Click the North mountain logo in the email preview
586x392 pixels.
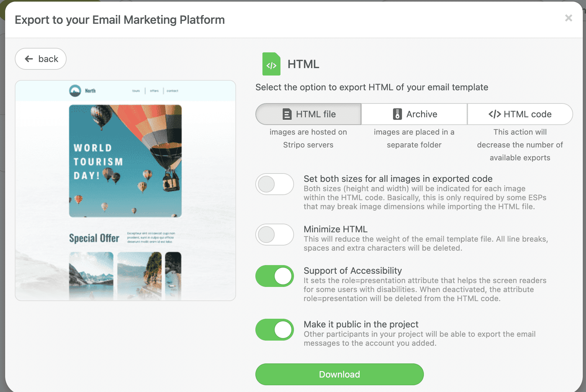coord(75,91)
